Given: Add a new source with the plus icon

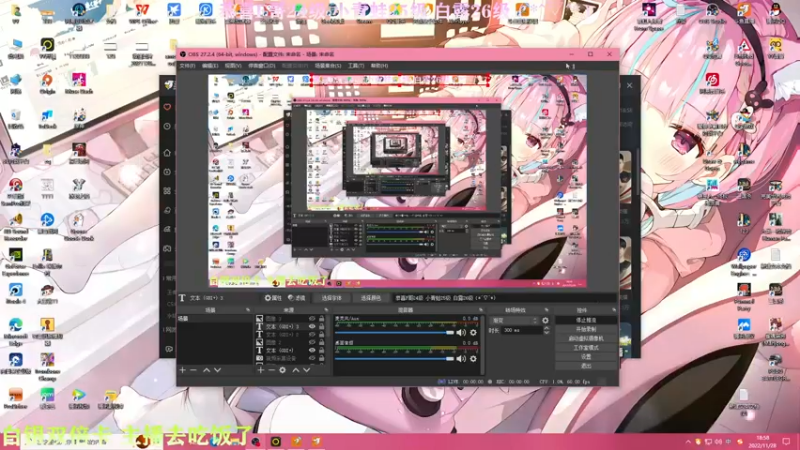Looking at the screenshot, I should tap(261, 370).
